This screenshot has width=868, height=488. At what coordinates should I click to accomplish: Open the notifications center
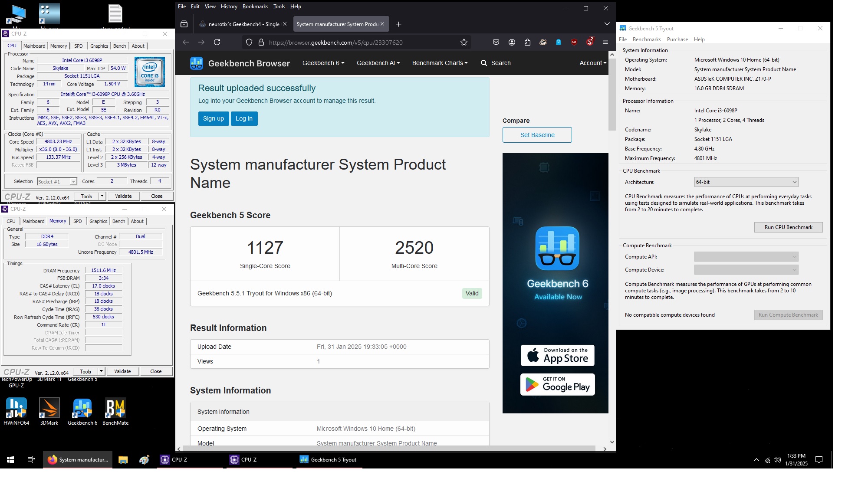tap(819, 459)
